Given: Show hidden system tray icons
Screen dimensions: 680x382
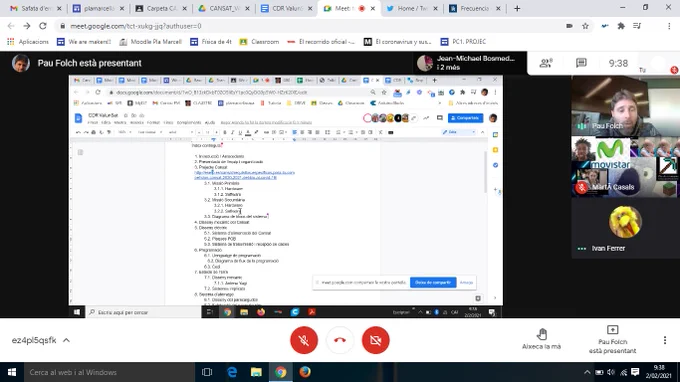Looking at the screenshot, I should 587,372.
